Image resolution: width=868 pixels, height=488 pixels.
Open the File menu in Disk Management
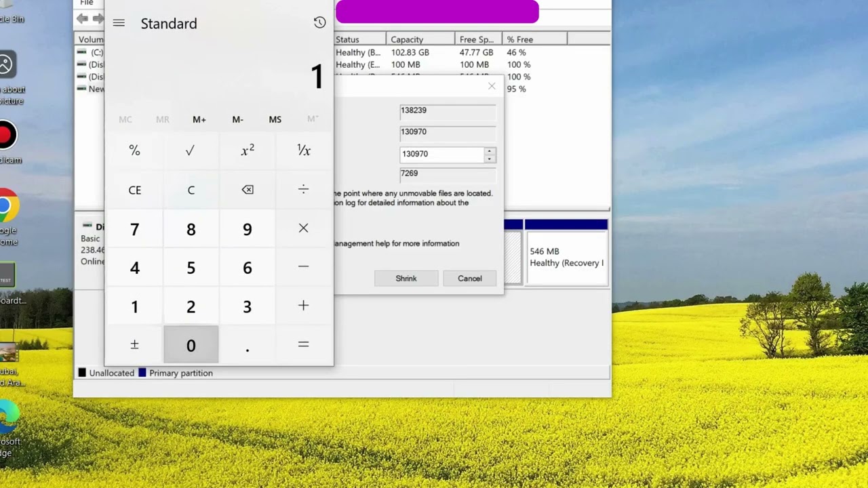pyautogui.click(x=87, y=3)
